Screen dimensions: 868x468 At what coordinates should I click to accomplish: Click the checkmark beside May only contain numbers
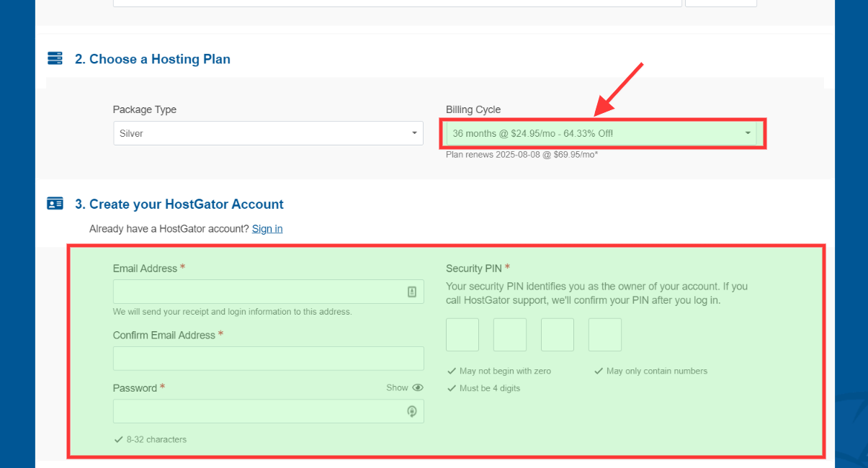[599, 372]
